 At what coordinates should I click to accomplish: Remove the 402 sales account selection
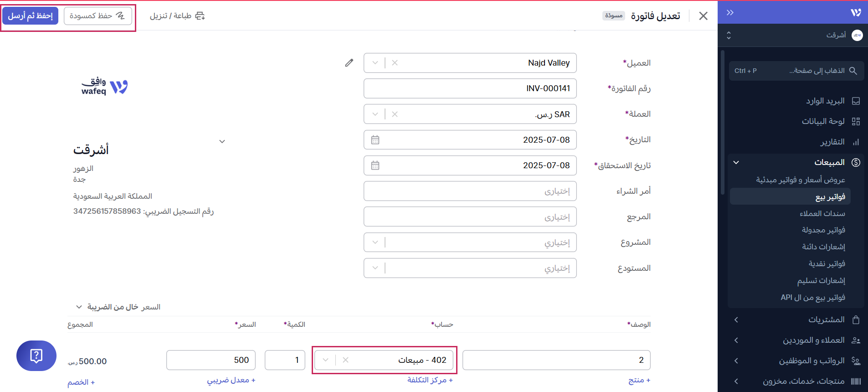345,360
